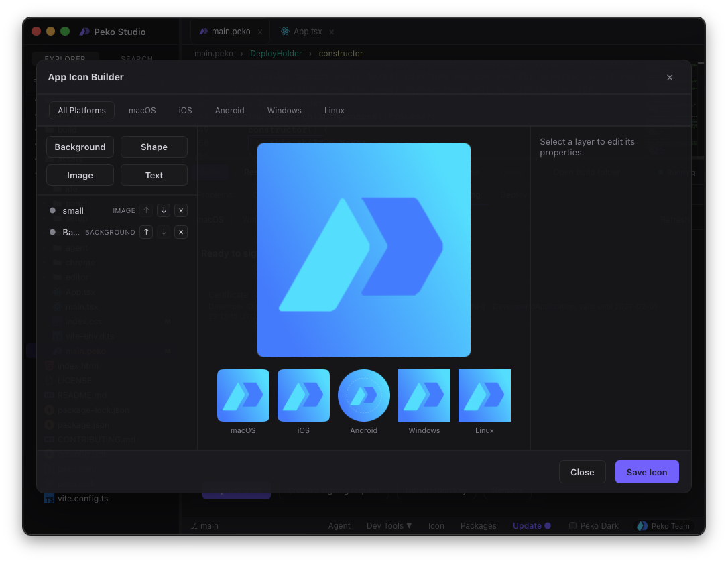728x563 pixels.
Task: Add a Text layer
Action: [x=154, y=176]
